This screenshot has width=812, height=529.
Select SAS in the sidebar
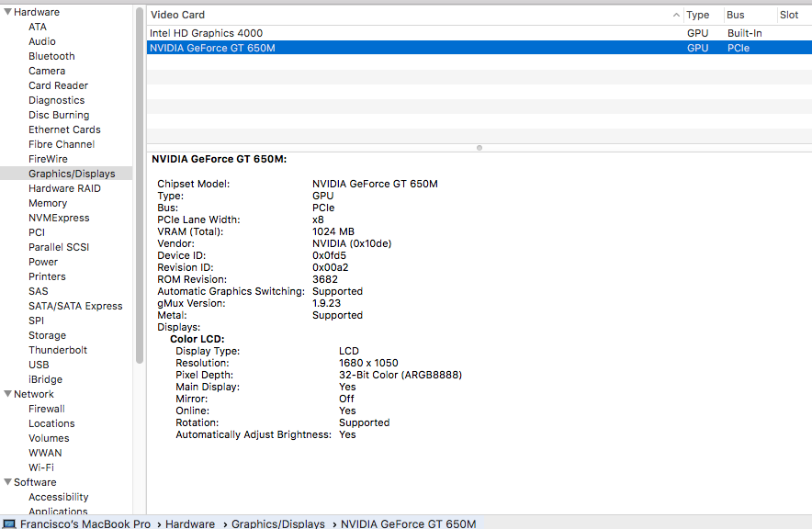coord(39,291)
